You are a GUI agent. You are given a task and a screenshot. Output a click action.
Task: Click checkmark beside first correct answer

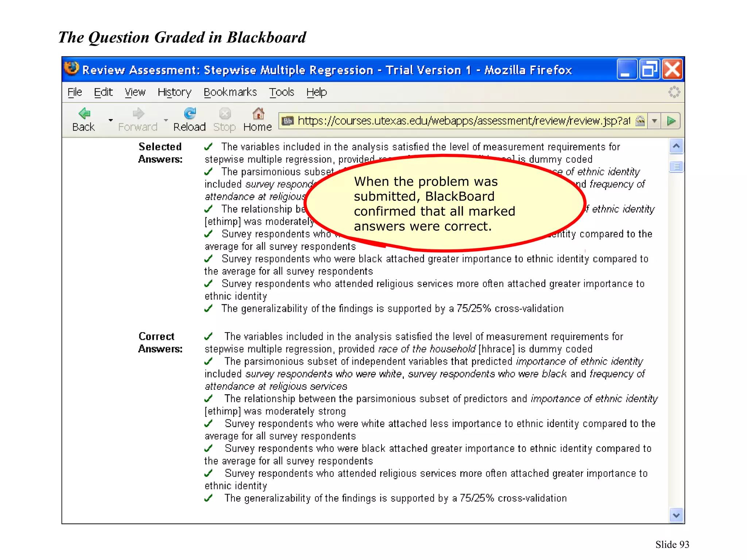pos(209,336)
